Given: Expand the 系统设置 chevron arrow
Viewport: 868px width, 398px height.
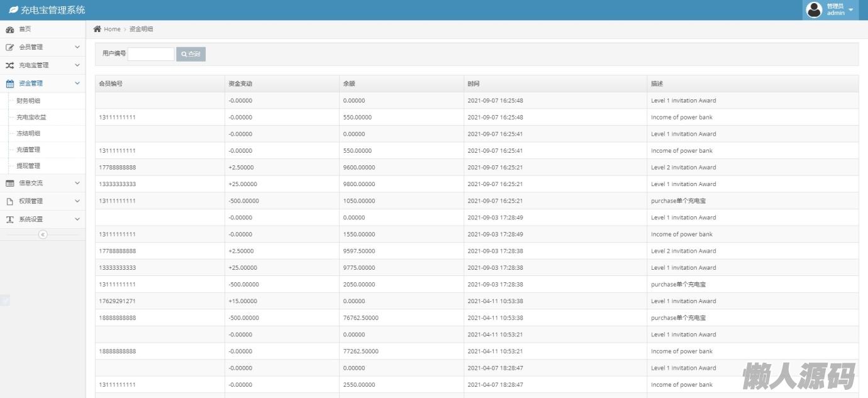Looking at the screenshot, I should point(77,219).
